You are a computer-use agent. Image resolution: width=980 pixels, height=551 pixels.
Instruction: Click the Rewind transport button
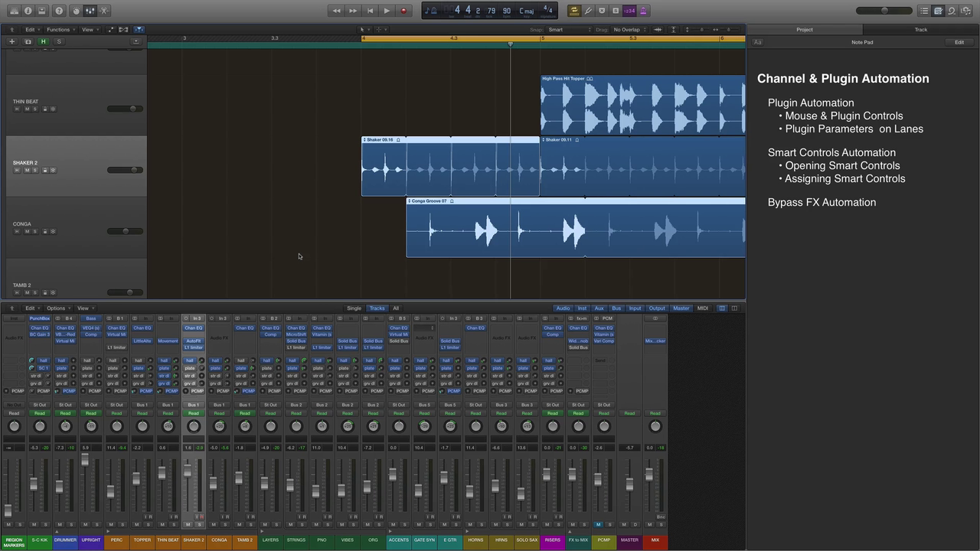click(336, 11)
